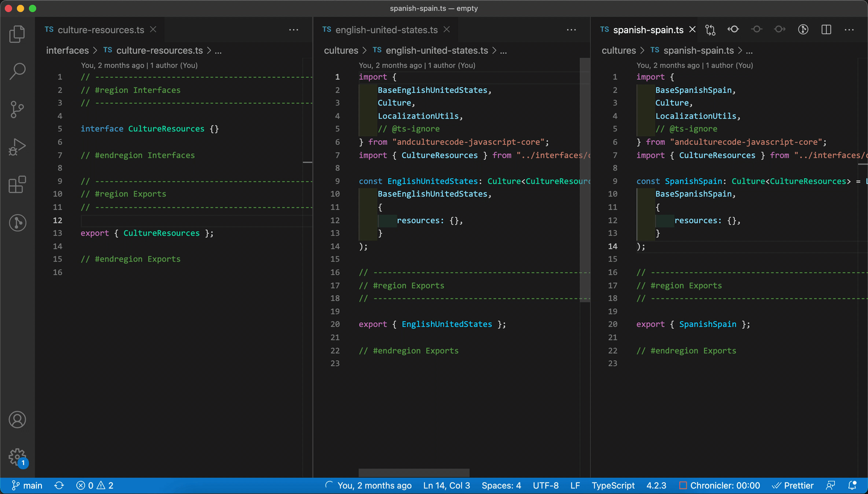Click horizontal scrollbar in english-united-states editor
868x494 pixels.
pyautogui.click(x=414, y=473)
